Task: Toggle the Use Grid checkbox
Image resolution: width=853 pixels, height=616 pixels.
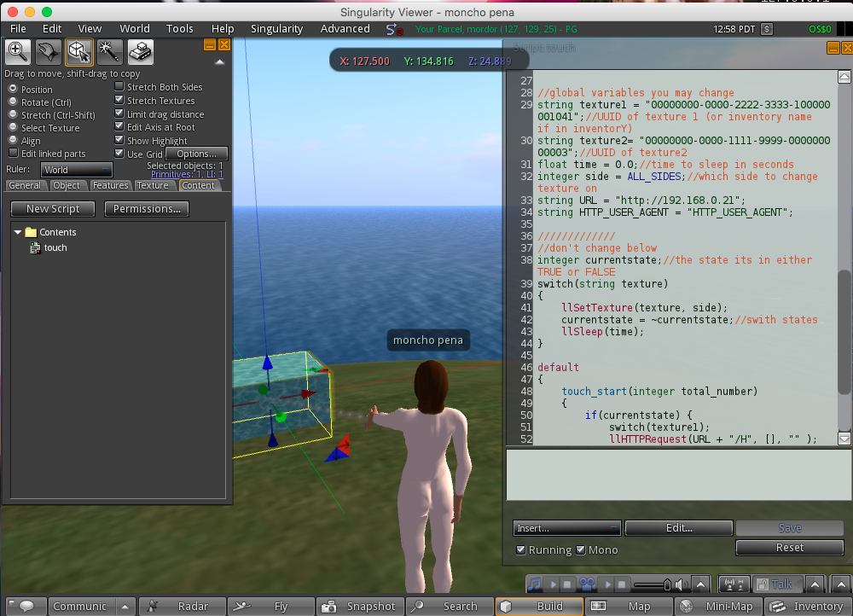Action: pos(119,153)
